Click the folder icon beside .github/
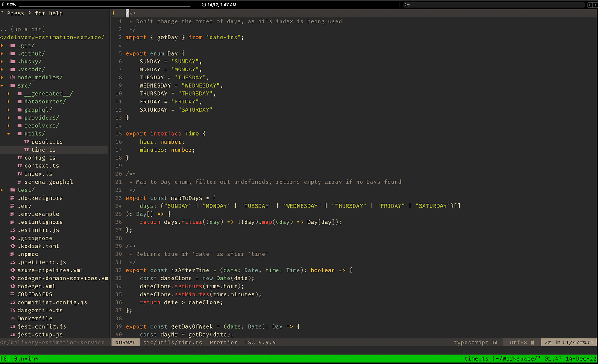Screen dimensions: 598x364 coord(12,53)
